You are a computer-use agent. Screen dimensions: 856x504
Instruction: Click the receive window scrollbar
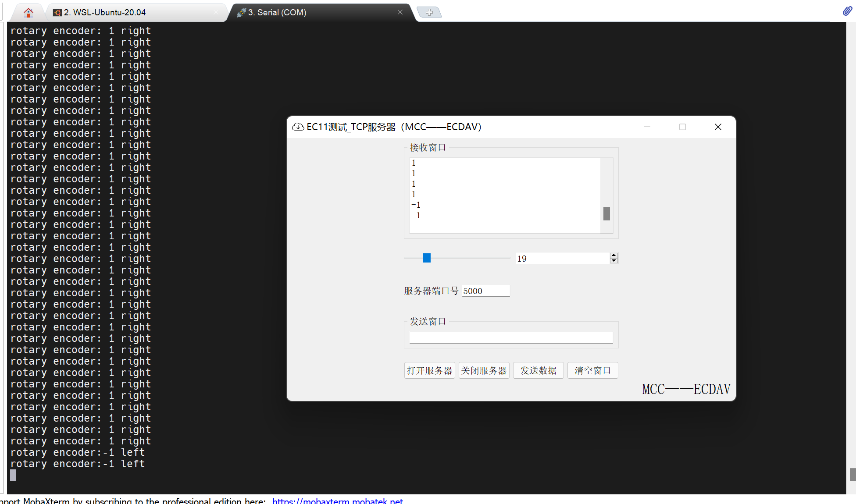coord(606,214)
